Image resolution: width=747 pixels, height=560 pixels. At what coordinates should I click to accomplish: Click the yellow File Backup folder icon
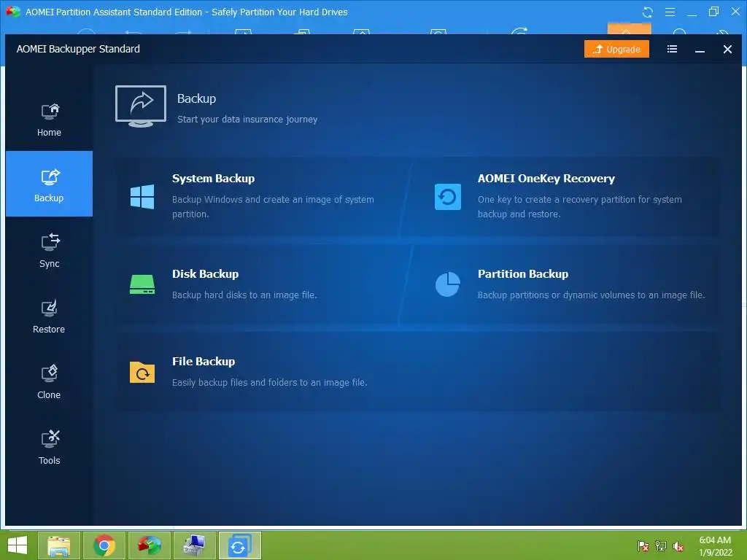click(142, 373)
